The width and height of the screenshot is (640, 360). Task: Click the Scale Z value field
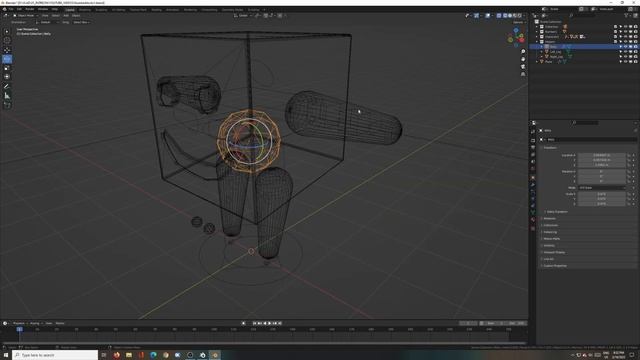(x=601, y=204)
